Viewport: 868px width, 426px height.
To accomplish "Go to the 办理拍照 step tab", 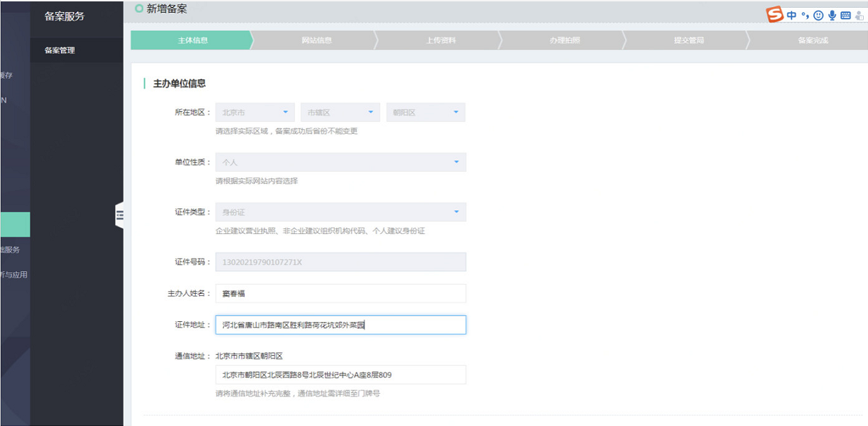I will [565, 40].
